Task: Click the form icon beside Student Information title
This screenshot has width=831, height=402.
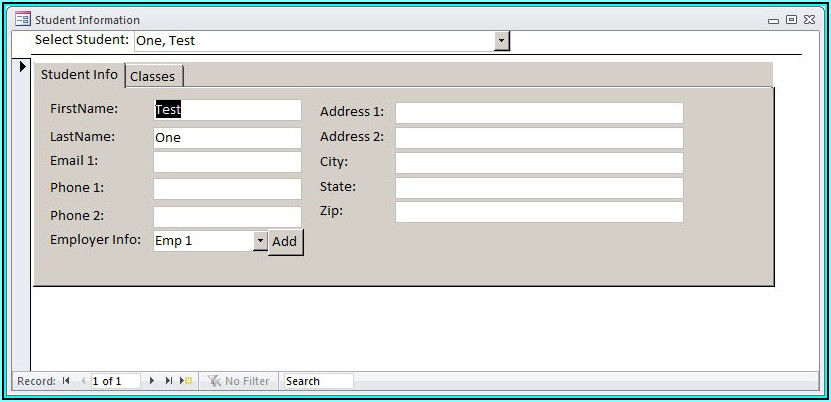Action: pyautogui.click(x=23, y=20)
